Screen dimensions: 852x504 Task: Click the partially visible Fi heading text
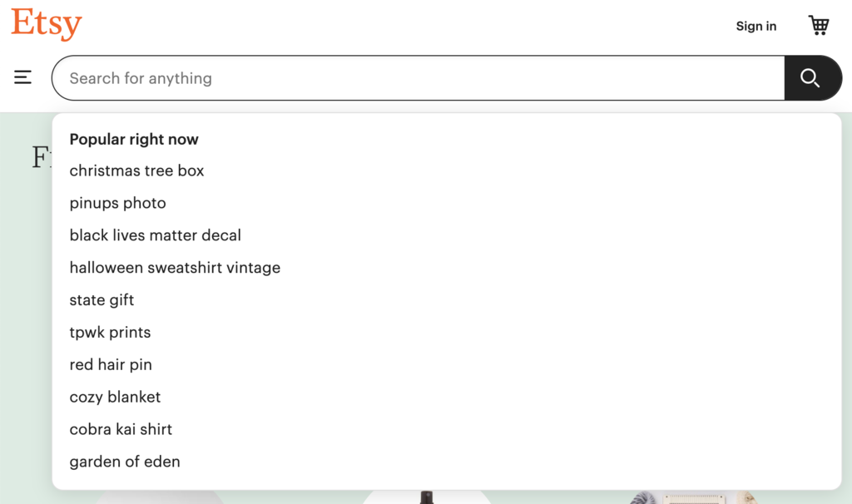tap(40, 157)
